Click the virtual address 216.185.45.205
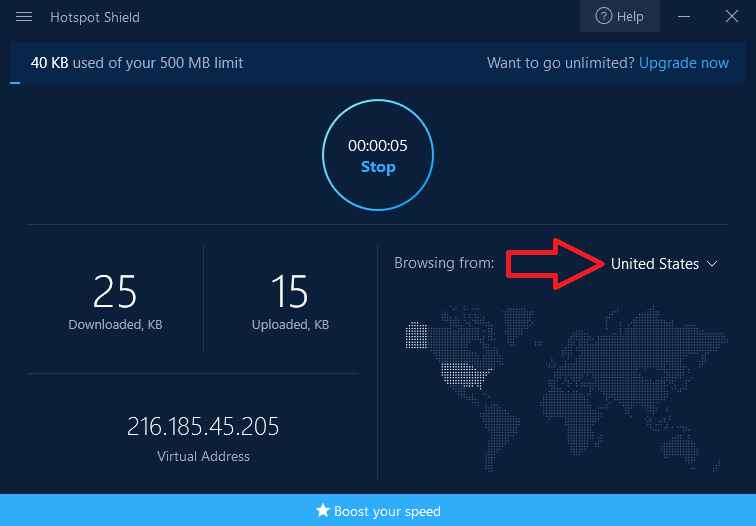Viewport: 756px width, 526px height. click(203, 426)
